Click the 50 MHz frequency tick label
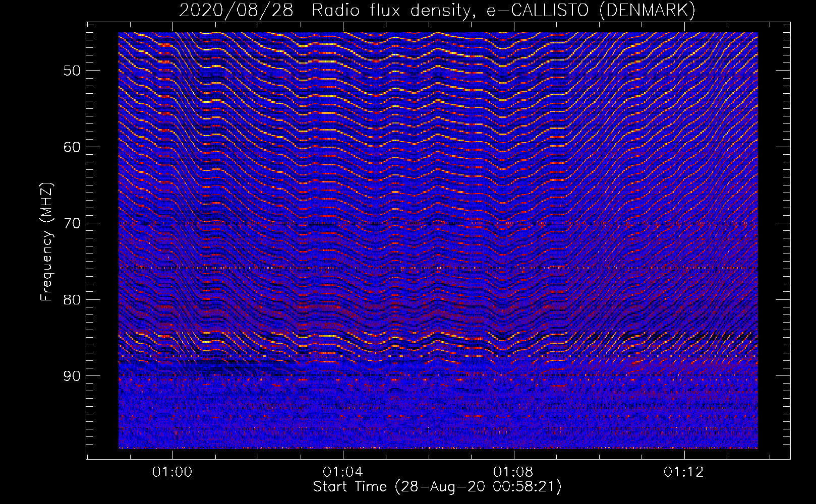 coord(72,71)
